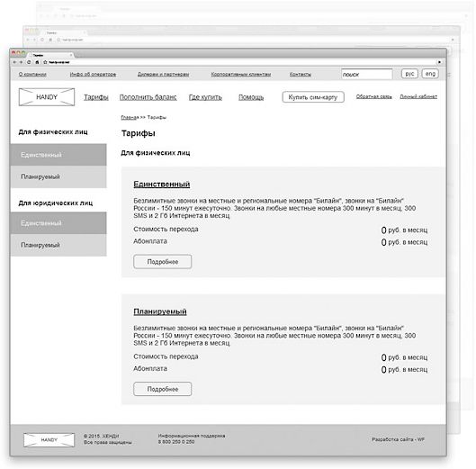Screen dimensions: 476x469
Task: Click the browser forward arrow
Action: (x=22, y=62)
